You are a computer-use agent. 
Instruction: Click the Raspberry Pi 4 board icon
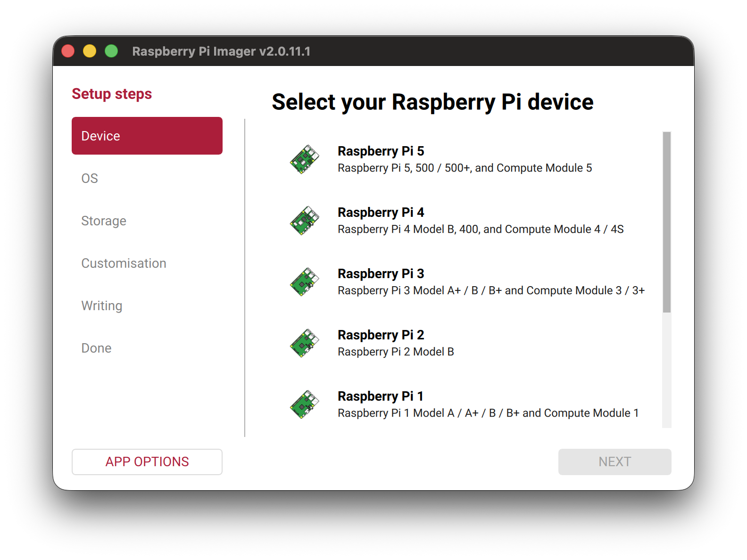pyautogui.click(x=304, y=221)
